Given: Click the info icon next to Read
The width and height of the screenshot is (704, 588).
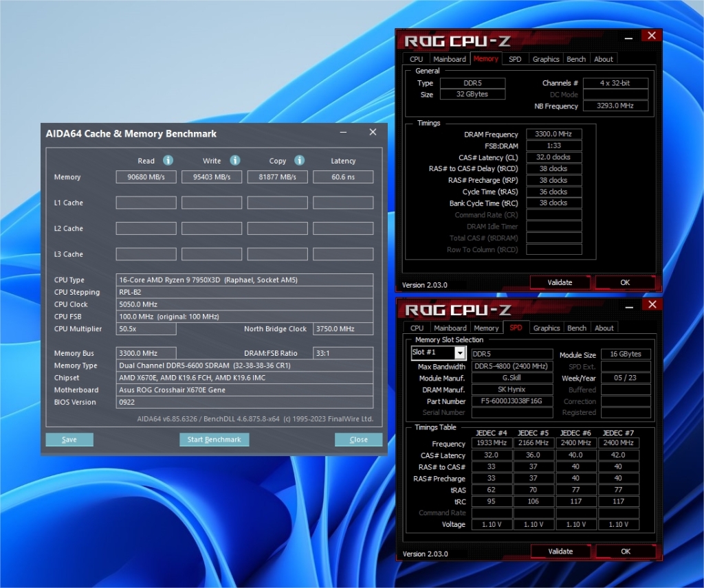Looking at the screenshot, I should 168,160.
